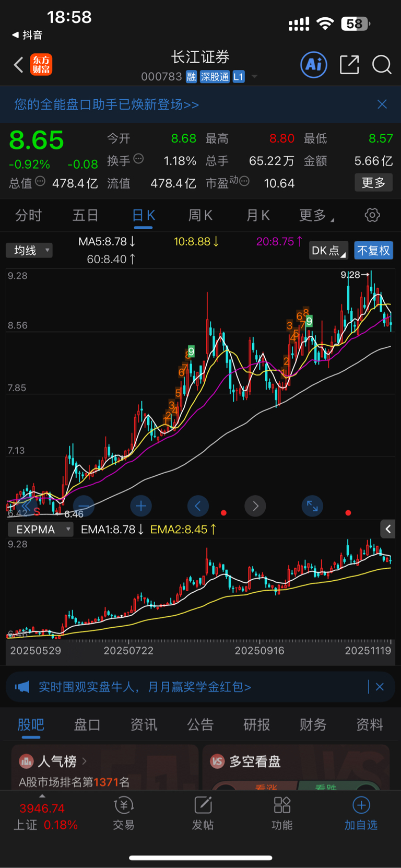The width and height of the screenshot is (401, 868).
Task: Switch to 盘口 tab
Action: tap(87, 724)
